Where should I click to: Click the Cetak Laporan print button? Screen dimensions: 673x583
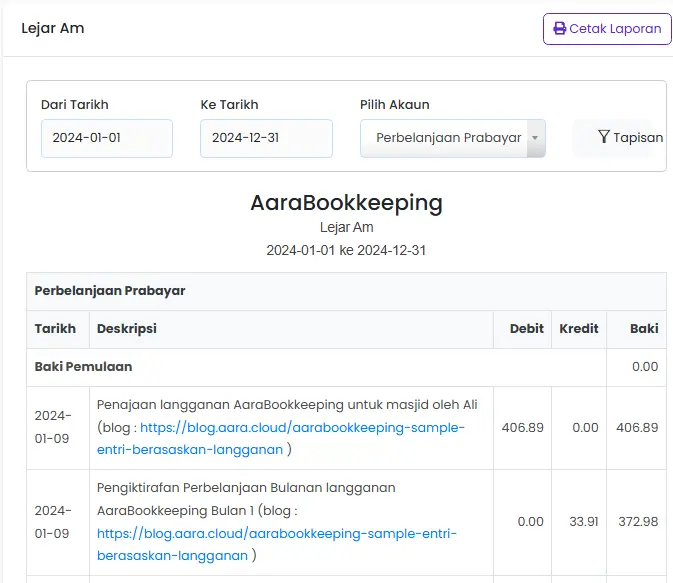[x=607, y=29]
